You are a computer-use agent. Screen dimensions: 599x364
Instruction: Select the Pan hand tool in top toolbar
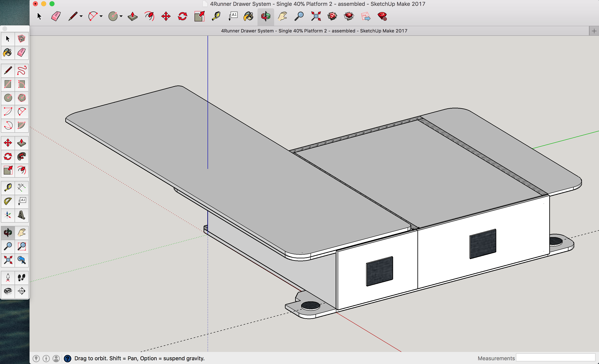(x=282, y=16)
